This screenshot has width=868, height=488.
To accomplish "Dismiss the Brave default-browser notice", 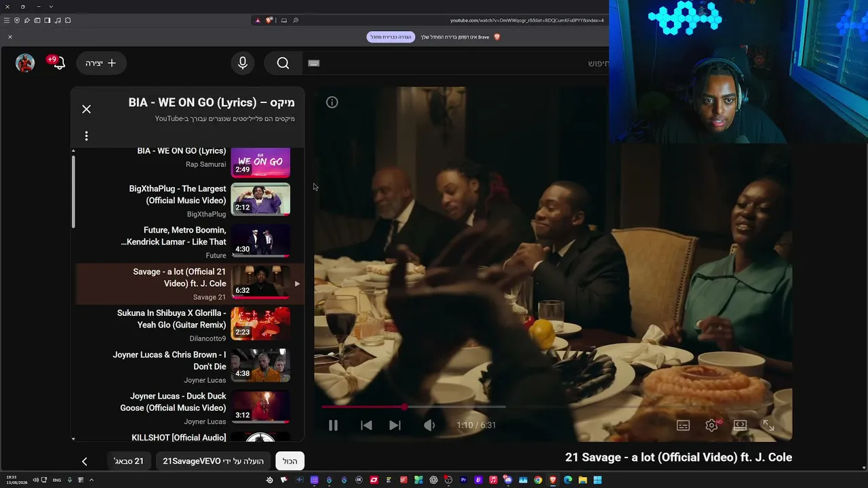I will click(x=10, y=37).
